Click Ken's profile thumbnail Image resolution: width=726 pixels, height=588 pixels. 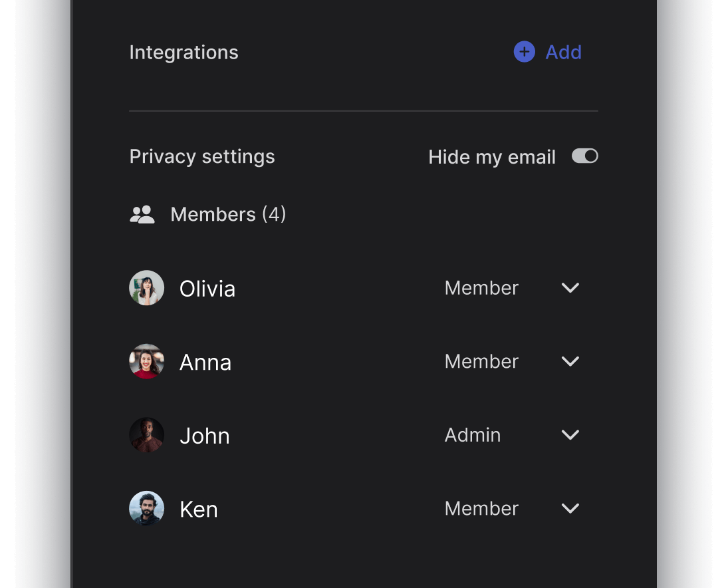146,508
